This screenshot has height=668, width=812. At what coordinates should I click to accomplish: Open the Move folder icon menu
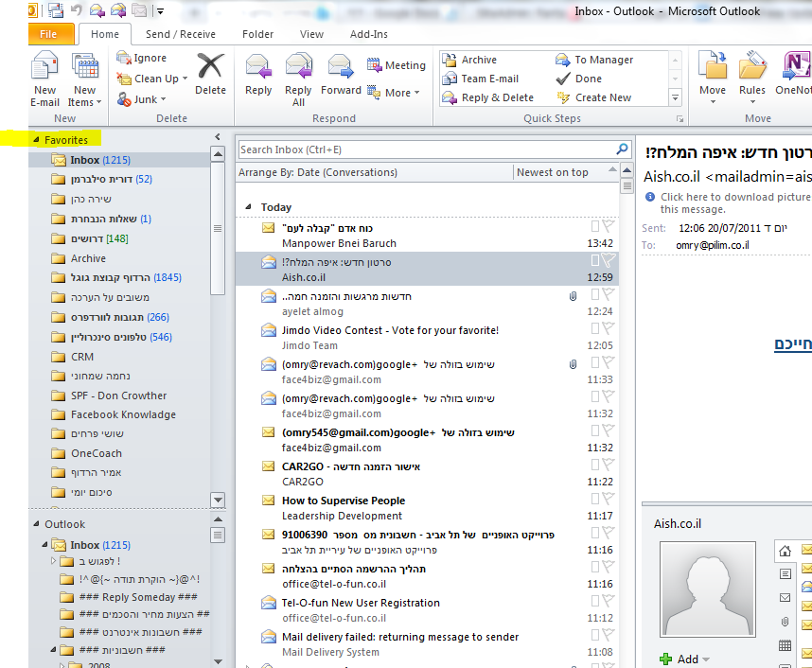[713, 66]
